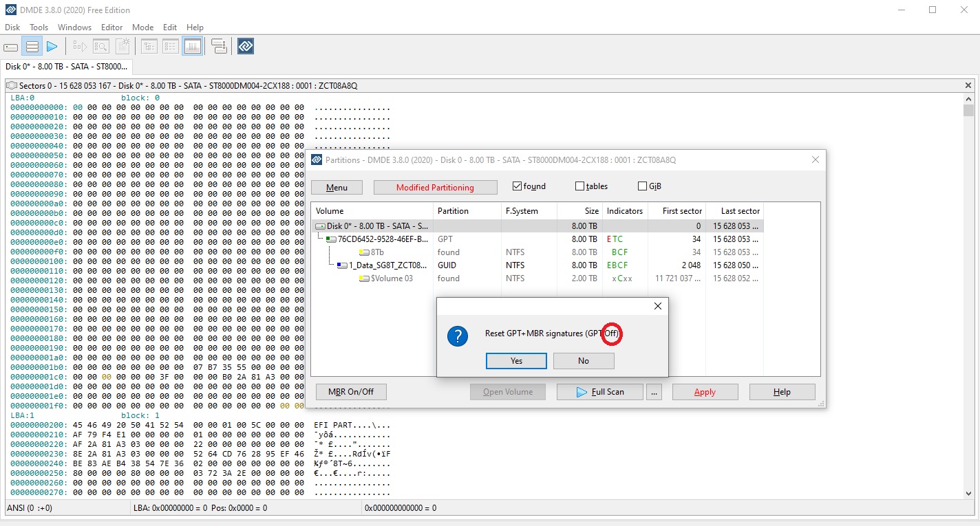Click the EFI PART text in hex view

(334, 425)
